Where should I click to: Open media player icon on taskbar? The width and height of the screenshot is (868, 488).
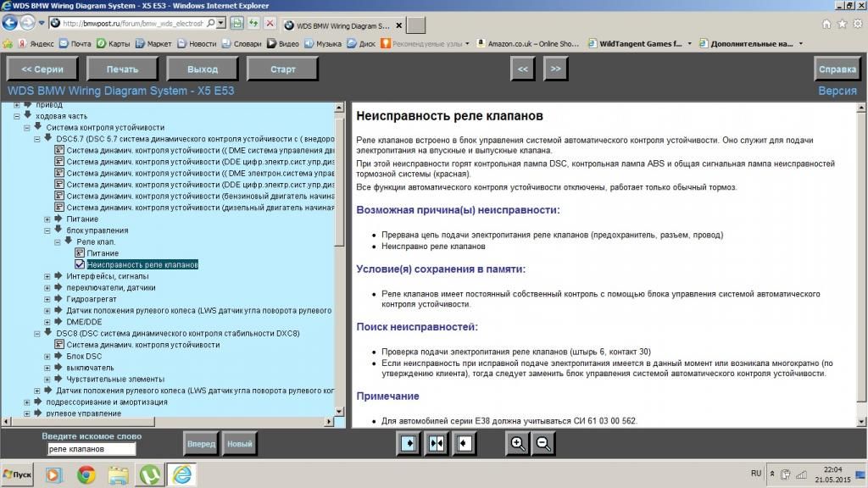[x=53, y=474]
